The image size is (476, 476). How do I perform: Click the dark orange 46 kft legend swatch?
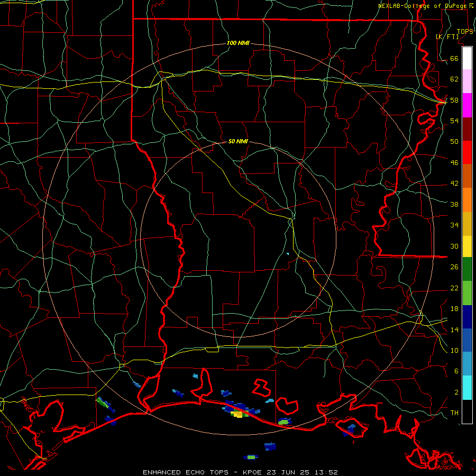click(467, 176)
